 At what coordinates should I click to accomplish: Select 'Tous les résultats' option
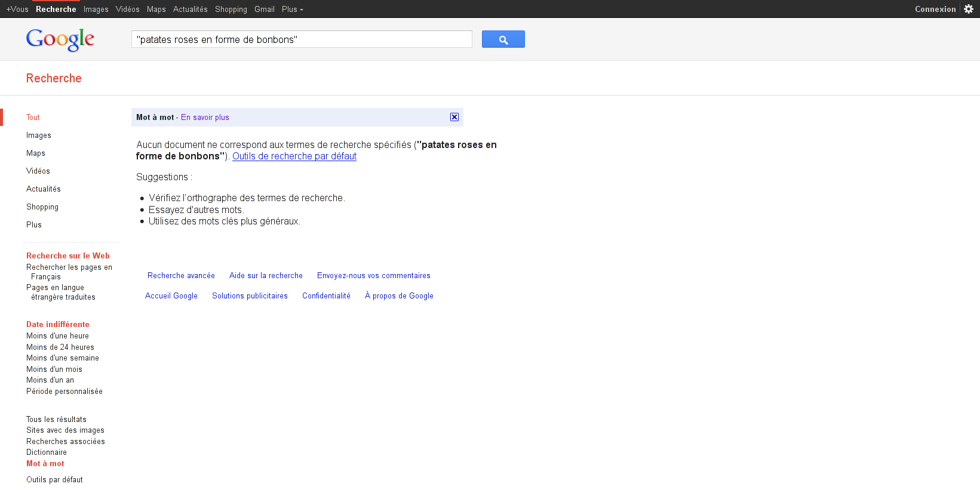56,420
